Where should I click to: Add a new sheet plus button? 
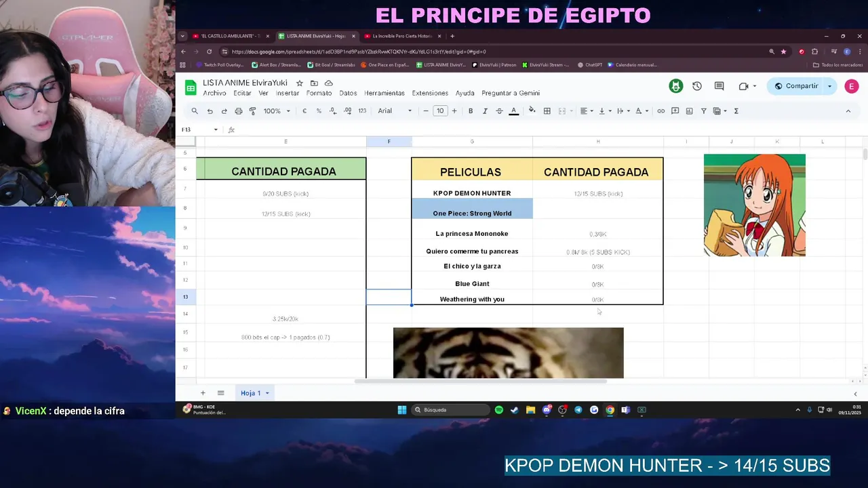[202, 393]
